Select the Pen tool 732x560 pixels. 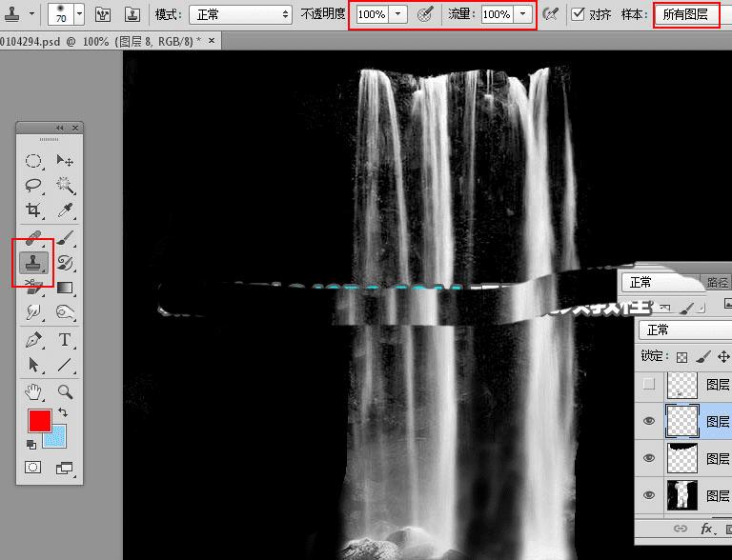pyautogui.click(x=33, y=340)
